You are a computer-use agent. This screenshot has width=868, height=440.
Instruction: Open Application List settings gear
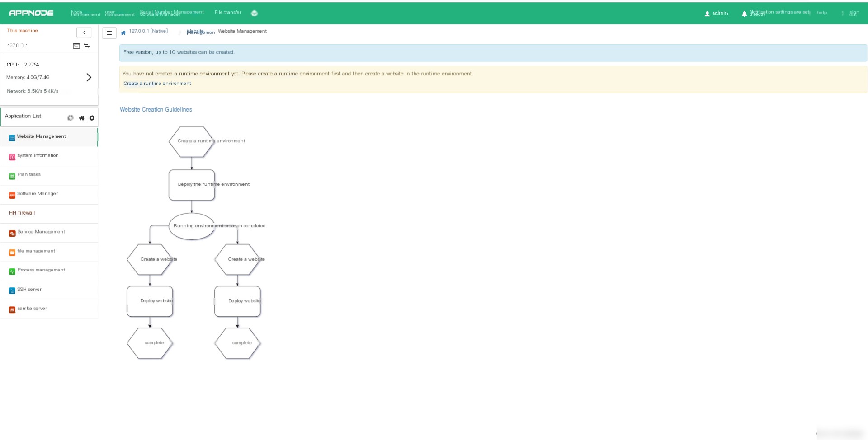[92, 118]
